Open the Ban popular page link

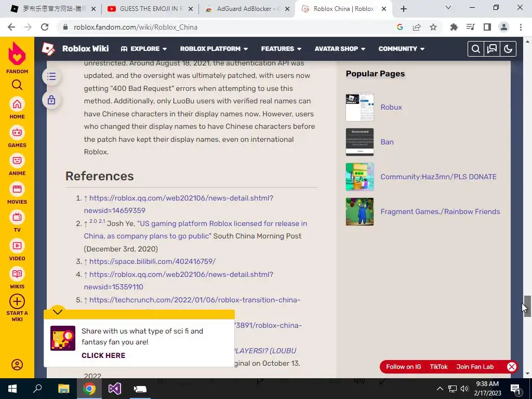coord(387,142)
